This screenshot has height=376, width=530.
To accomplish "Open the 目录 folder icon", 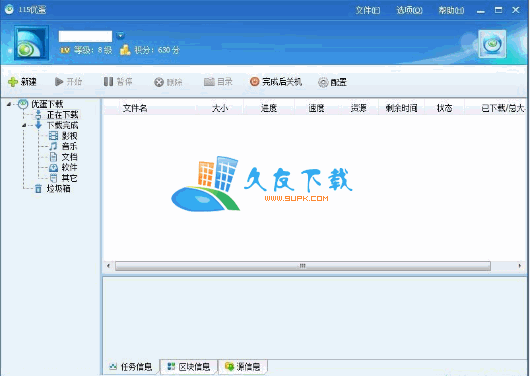I will point(209,81).
